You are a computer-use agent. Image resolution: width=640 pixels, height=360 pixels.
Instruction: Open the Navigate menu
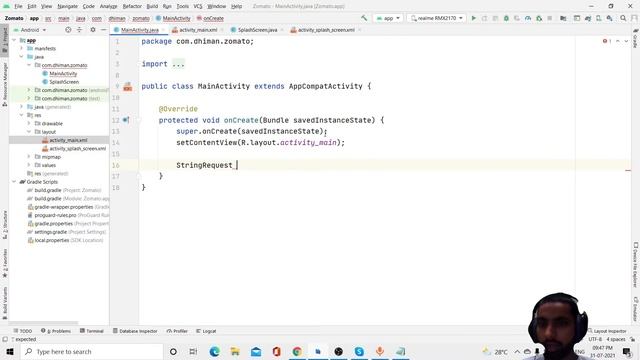67,6
